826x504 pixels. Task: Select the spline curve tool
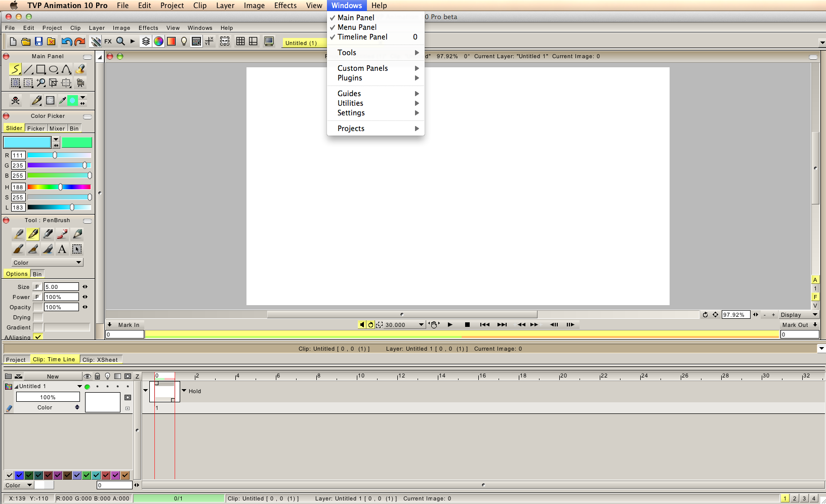[66, 69]
